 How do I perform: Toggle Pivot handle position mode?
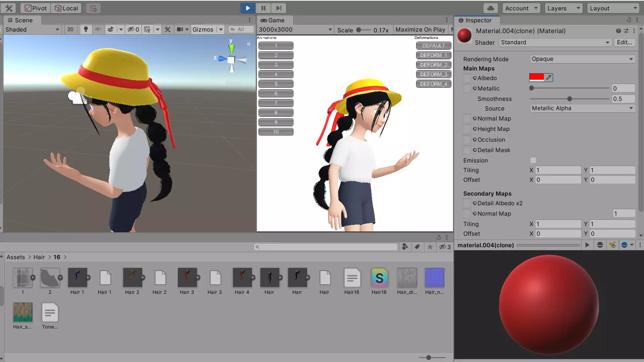click(x=35, y=8)
